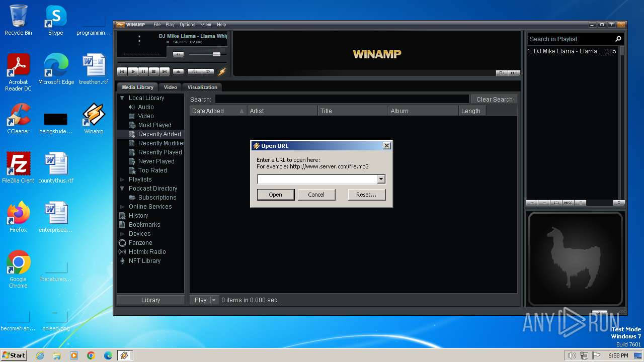Toggle shuffle mode
This screenshot has width=644, height=362.
195,72
